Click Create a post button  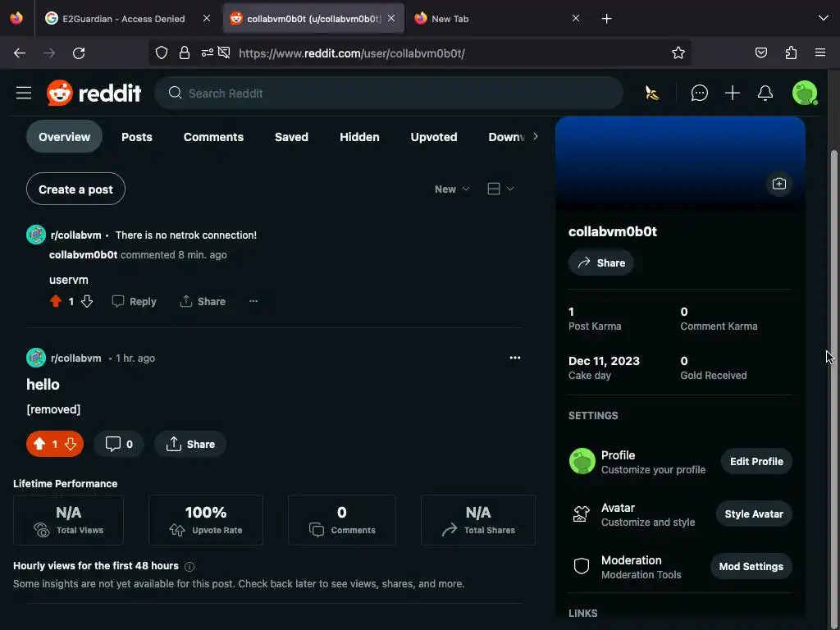coord(75,189)
